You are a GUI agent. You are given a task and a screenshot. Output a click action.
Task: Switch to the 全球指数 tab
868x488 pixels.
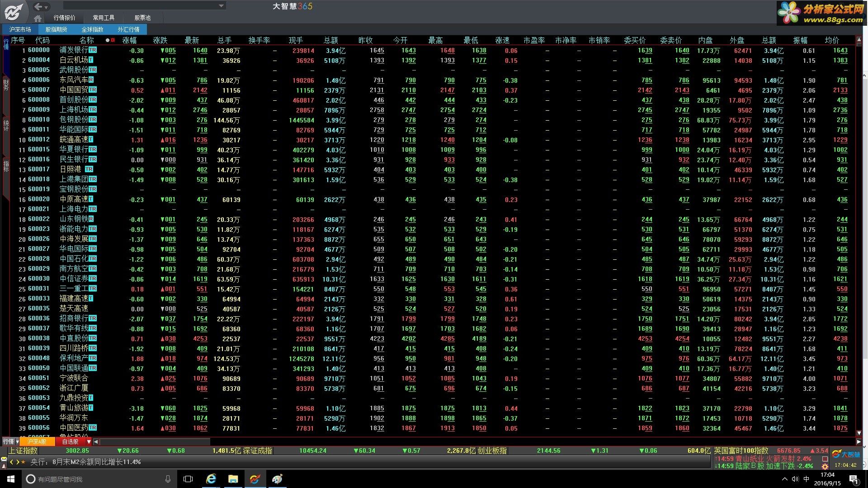pyautogui.click(x=93, y=29)
